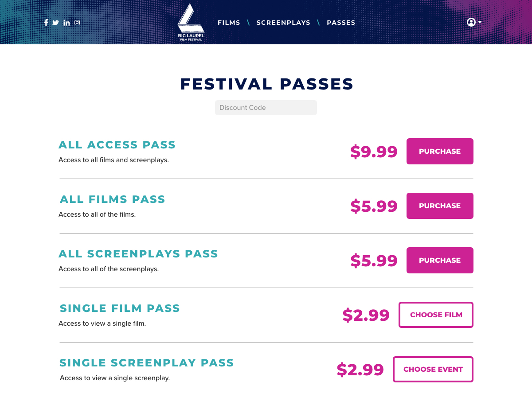Purchase the All Access Pass

coord(440,151)
